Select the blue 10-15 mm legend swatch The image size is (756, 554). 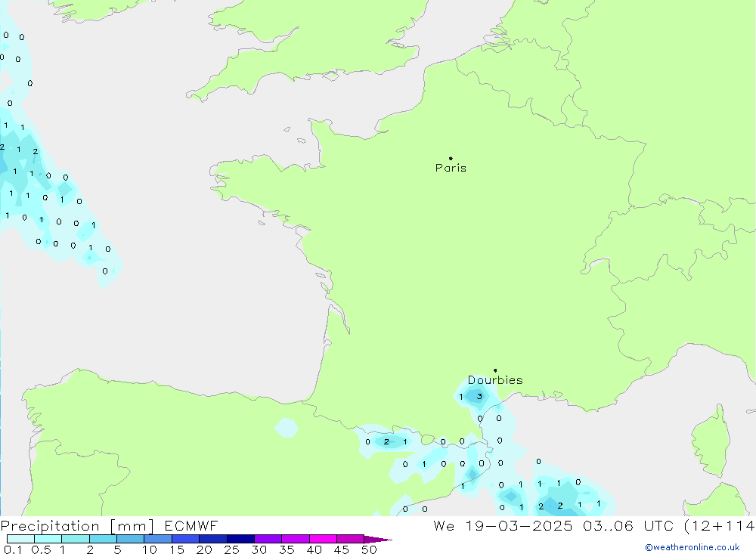[x=158, y=540]
